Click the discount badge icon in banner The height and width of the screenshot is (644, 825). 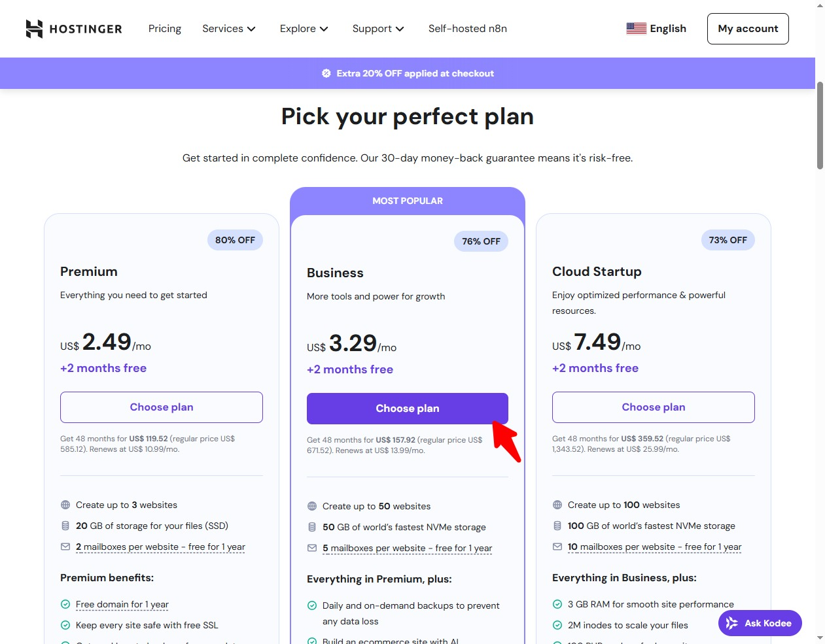tap(326, 73)
